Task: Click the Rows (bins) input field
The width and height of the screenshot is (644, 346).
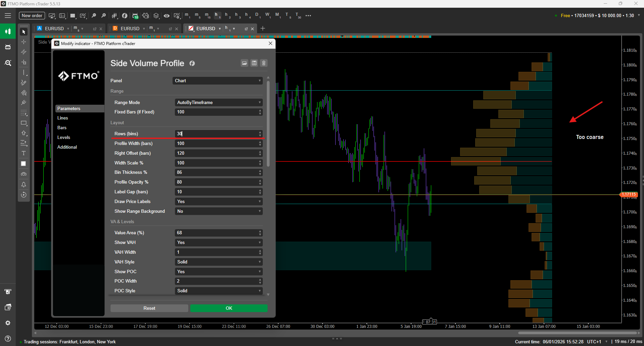Action: click(x=216, y=134)
